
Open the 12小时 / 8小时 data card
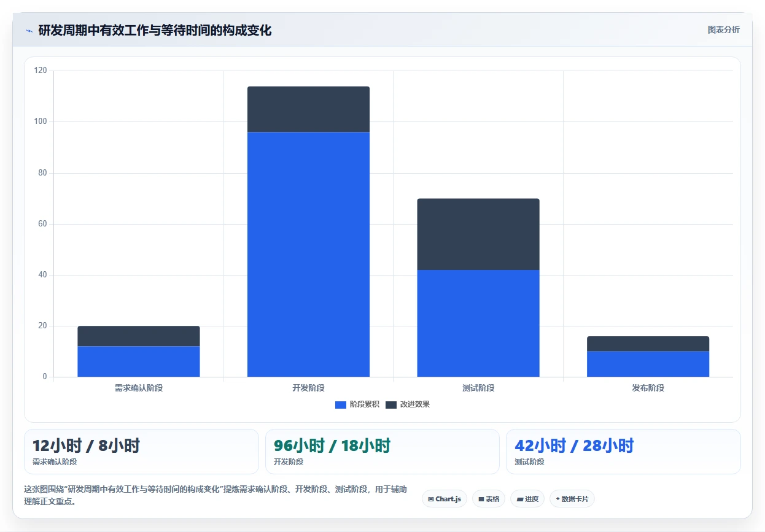coord(141,452)
